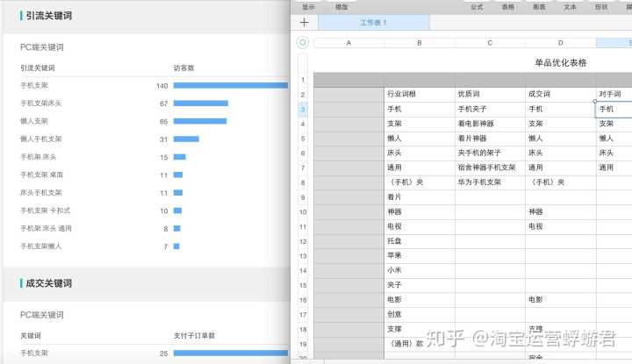Select row 3 header
Screen dimensions: 632x364
(x=303, y=109)
